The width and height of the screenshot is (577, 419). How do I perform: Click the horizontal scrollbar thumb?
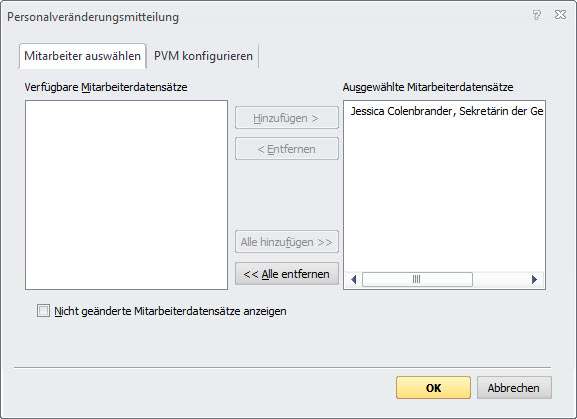pos(417,280)
